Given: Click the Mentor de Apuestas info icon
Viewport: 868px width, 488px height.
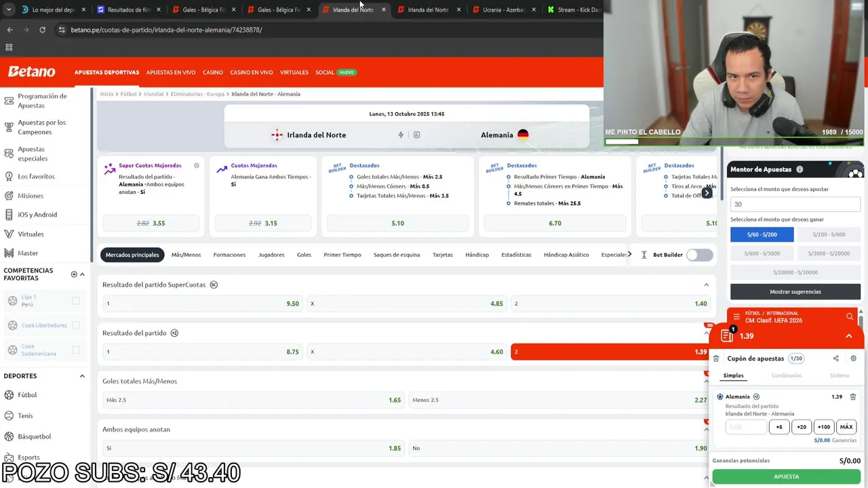Looking at the screenshot, I should pyautogui.click(x=800, y=169).
